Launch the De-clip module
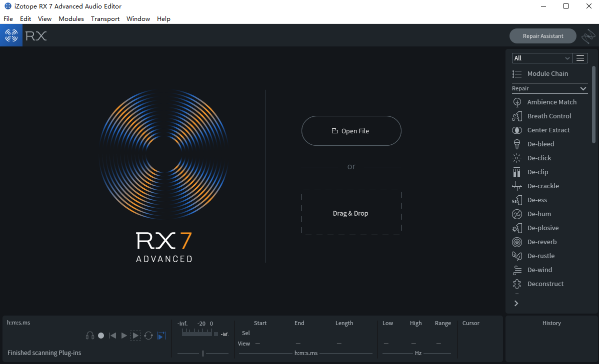The height and width of the screenshot is (364, 599). [x=537, y=172]
